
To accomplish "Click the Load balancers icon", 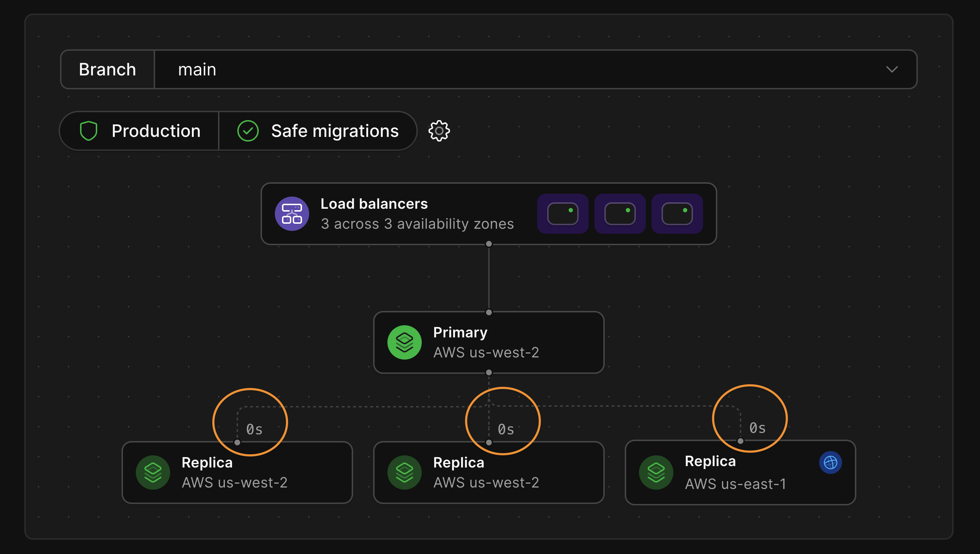I will [x=291, y=213].
